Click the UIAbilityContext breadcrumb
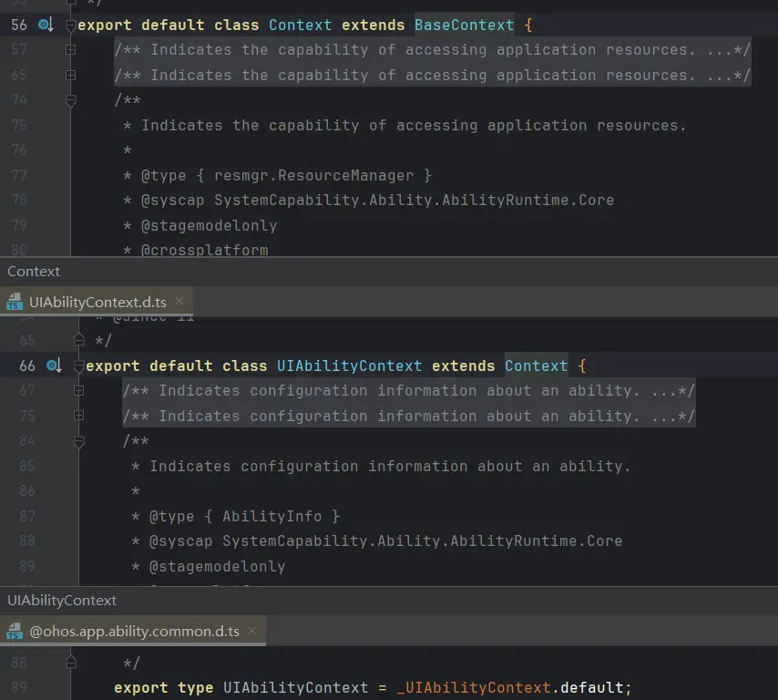This screenshot has height=700, width=778. click(x=62, y=601)
